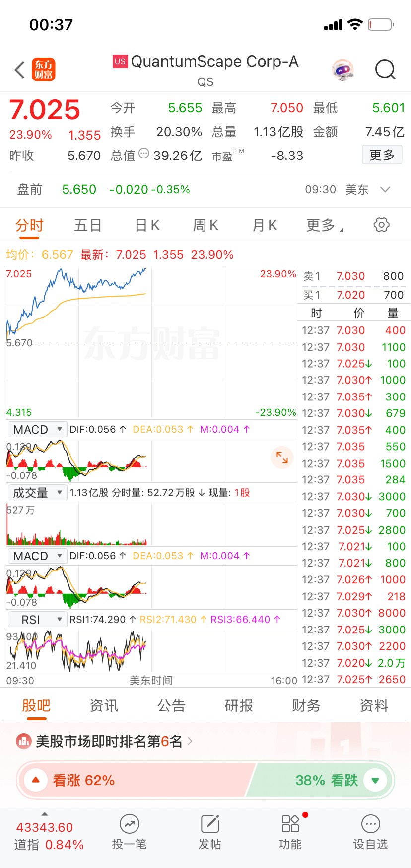The width and height of the screenshot is (411, 868).
Task: Open the AI robot assistant avatar
Action: coord(343,70)
